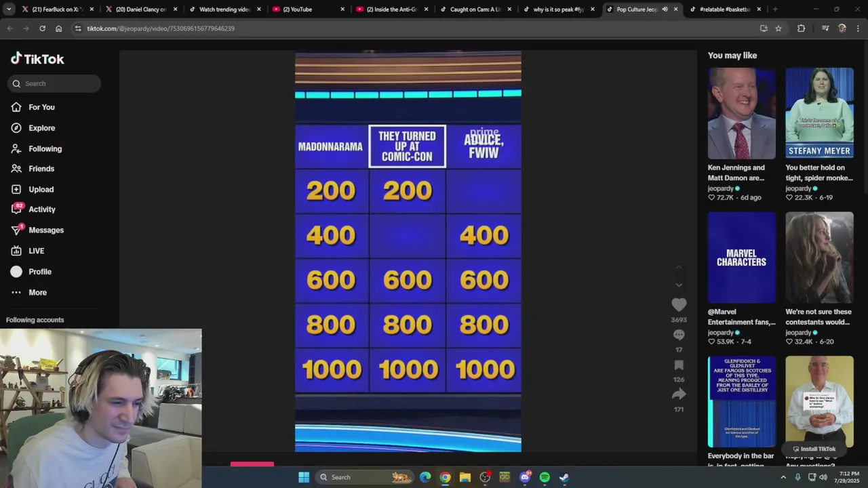Open the Windows Start menu
The height and width of the screenshot is (488, 868).
coord(304,477)
